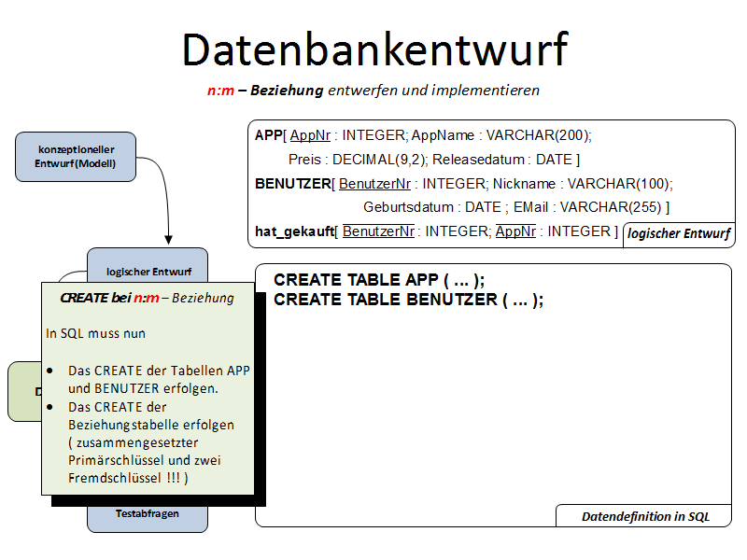Select the first bullet about APP and BENUTZER
The width and height of the screenshot is (747, 560).
pos(158,378)
